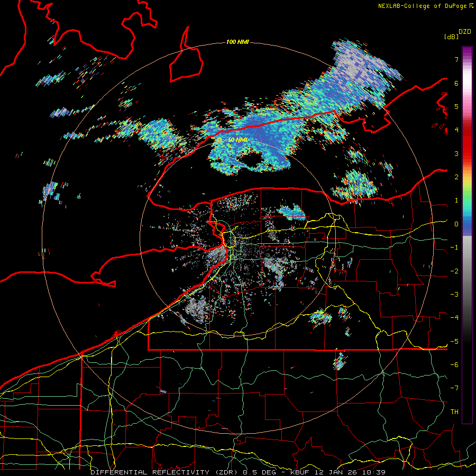Click the TH threshold label on scale
This screenshot has height=476, width=476.
tap(454, 412)
